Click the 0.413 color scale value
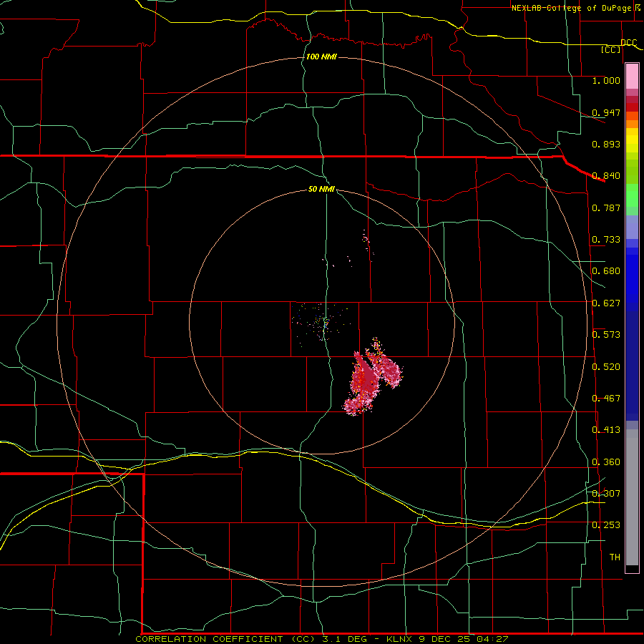 click(x=606, y=430)
